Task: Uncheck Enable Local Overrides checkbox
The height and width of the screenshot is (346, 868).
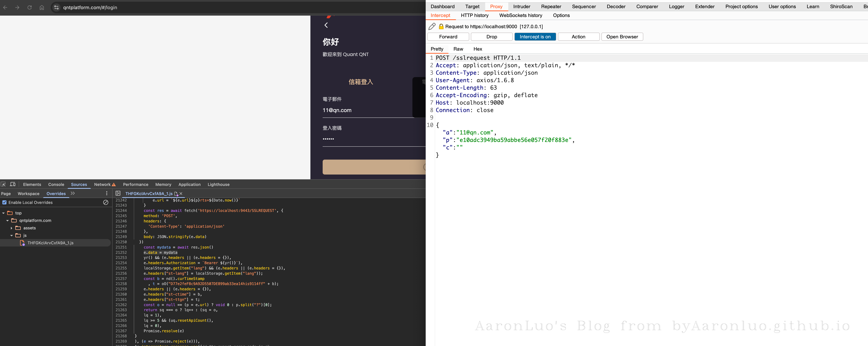Action: click(4, 202)
